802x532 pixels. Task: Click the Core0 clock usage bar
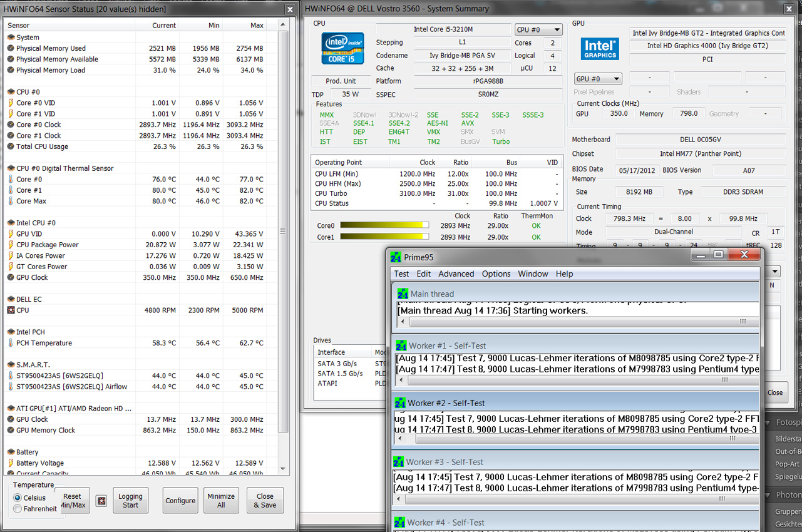pyautogui.click(x=384, y=225)
